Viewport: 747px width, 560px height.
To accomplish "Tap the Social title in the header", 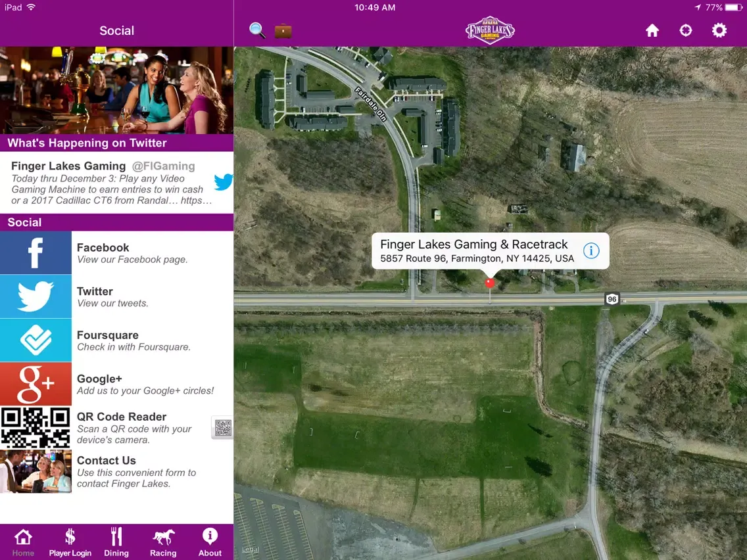I will (117, 31).
